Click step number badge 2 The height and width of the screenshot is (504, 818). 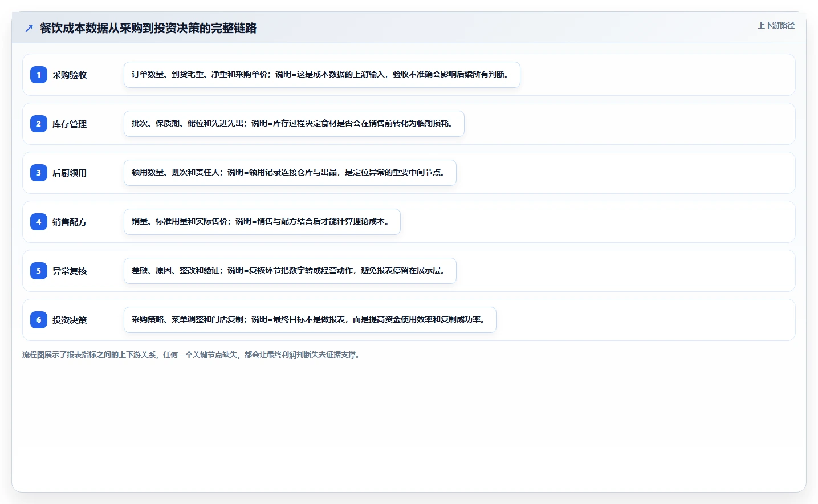click(x=39, y=124)
